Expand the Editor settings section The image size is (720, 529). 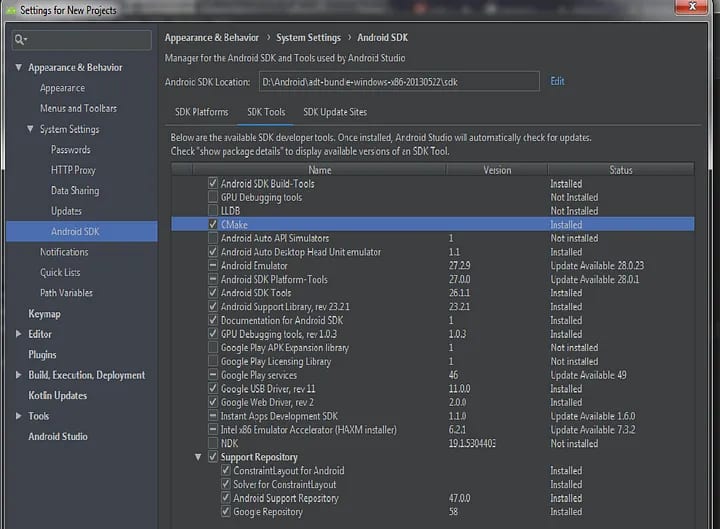coord(18,334)
